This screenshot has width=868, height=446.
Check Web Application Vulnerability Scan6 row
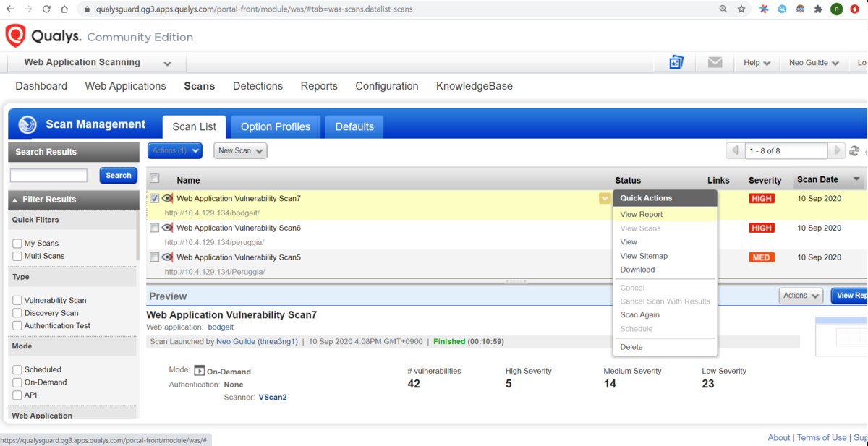[x=154, y=228]
